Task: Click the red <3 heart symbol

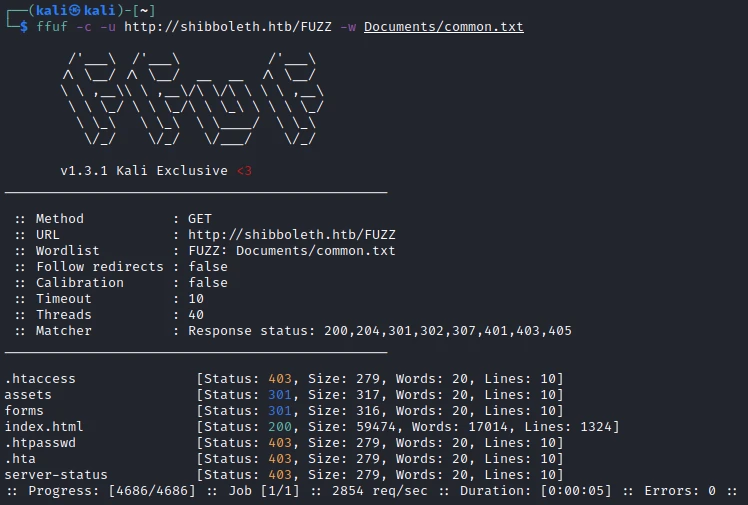Action: pos(244,171)
